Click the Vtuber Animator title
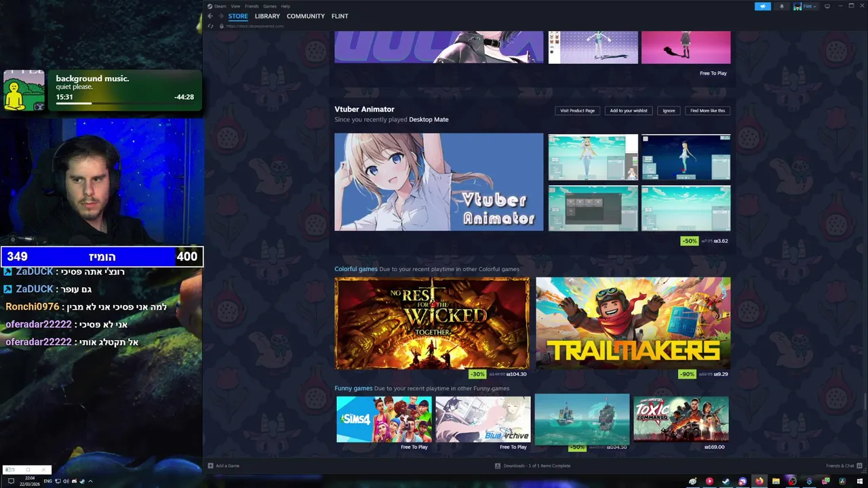Screen dimensions: 868x488 (x=364, y=109)
